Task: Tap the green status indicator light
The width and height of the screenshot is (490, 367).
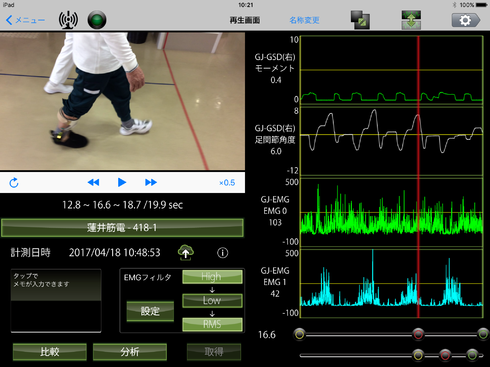Action: [x=97, y=20]
